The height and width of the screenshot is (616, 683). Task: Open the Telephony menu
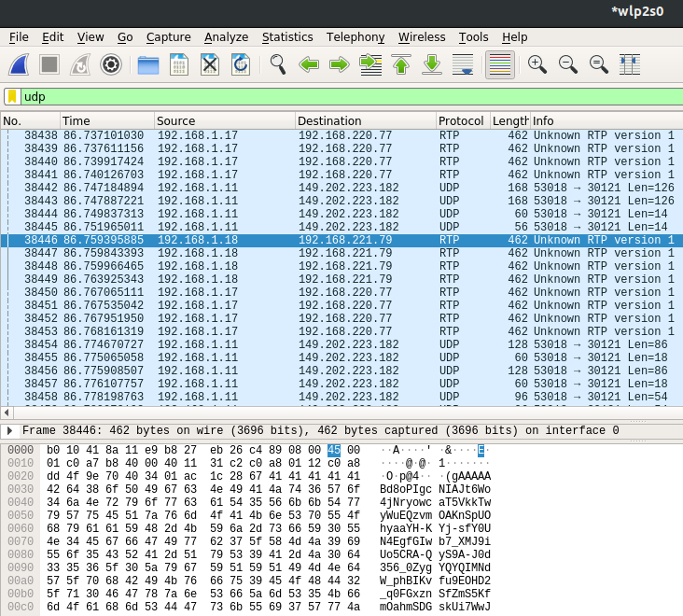click(355, 37)
